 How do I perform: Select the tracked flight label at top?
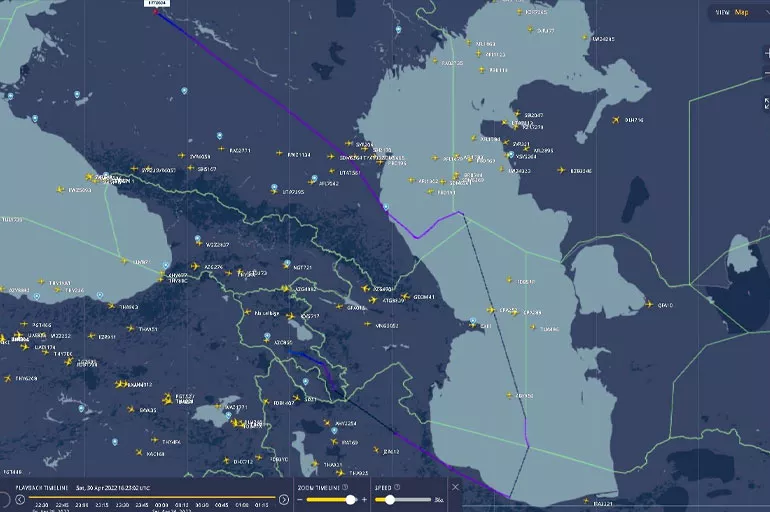(157, 4)
